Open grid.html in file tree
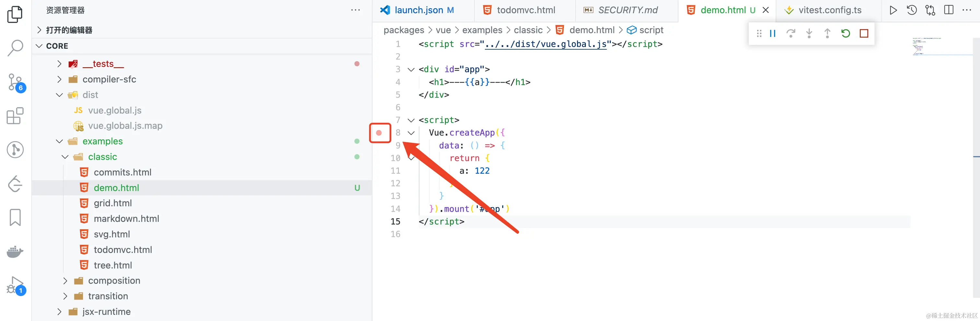Screen dimensions: 980x321 point(202,203)
